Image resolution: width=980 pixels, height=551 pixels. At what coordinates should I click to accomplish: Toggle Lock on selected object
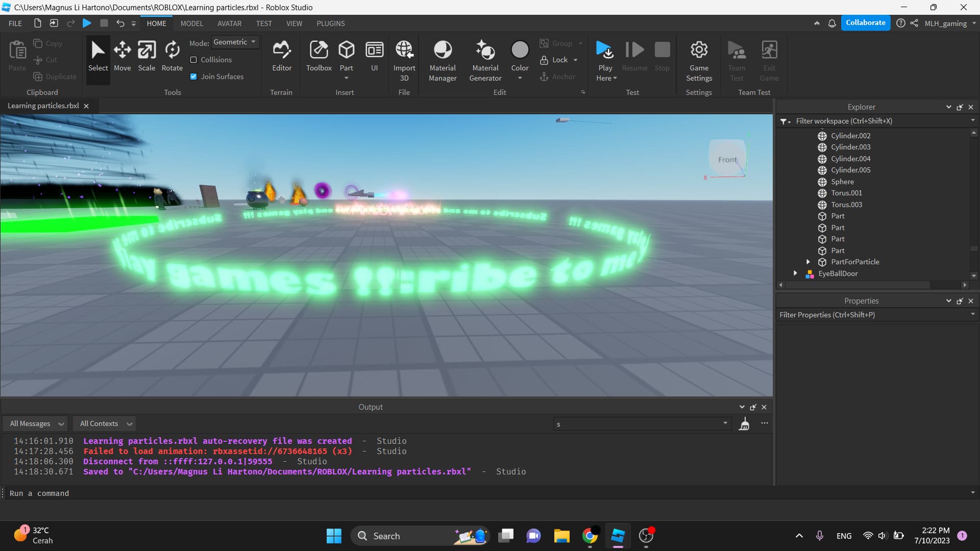tap(555, 60)
